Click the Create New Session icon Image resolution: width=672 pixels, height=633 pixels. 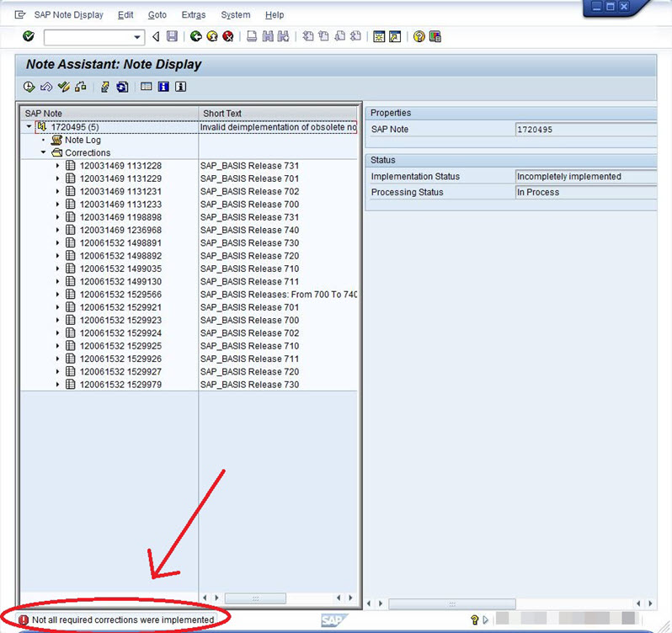click(379, 36)
